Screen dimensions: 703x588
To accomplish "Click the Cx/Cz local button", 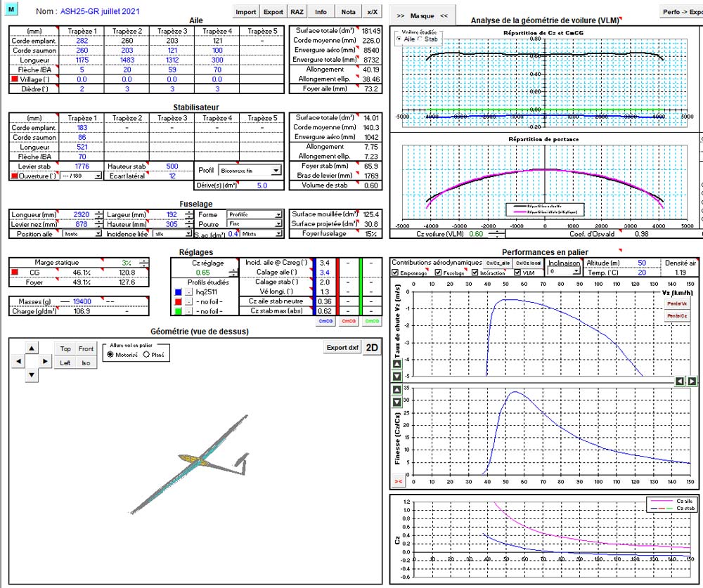I will [x=528, y=263].
